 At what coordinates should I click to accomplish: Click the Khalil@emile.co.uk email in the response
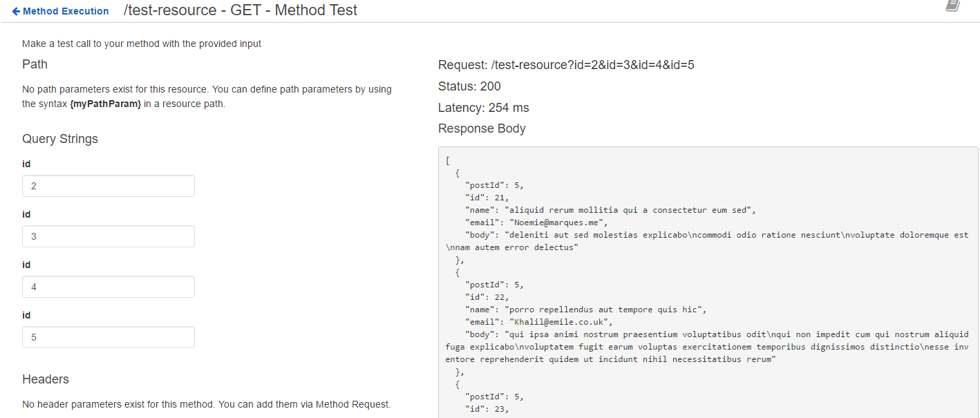tap(560, 322)
